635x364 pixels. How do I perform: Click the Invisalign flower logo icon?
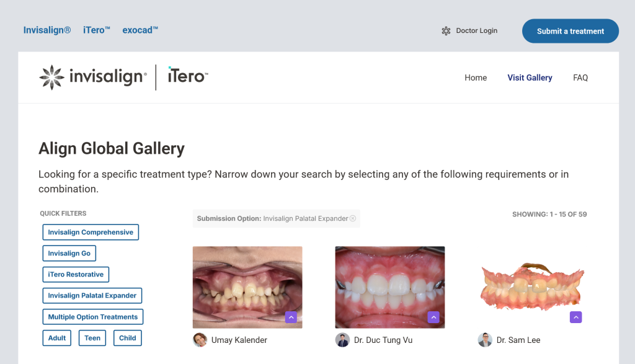(x=51, y=78)
